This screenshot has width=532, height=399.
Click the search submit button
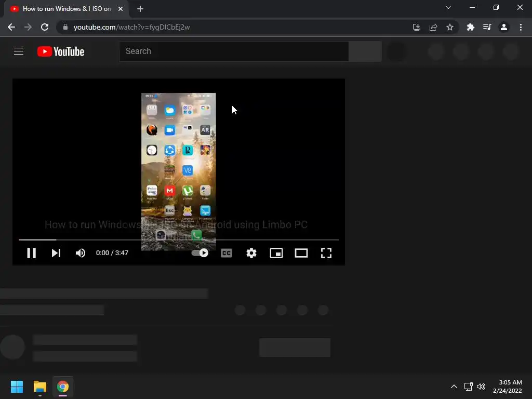click(x=365, y=51)
